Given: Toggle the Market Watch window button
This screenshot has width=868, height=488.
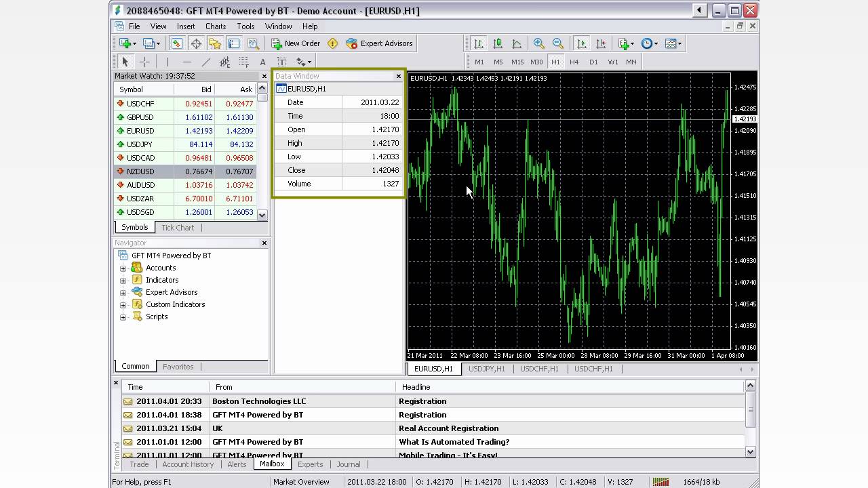Looking at the screenshot, I should (176, 43).
